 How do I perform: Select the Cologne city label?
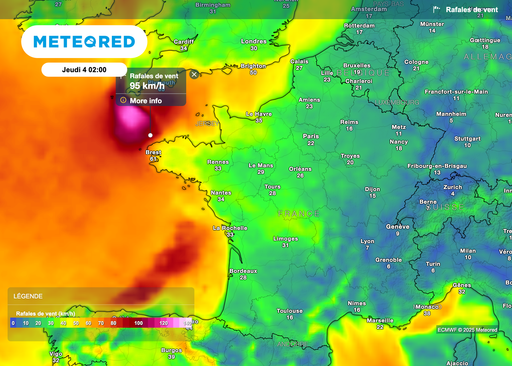tap(416, 62)
